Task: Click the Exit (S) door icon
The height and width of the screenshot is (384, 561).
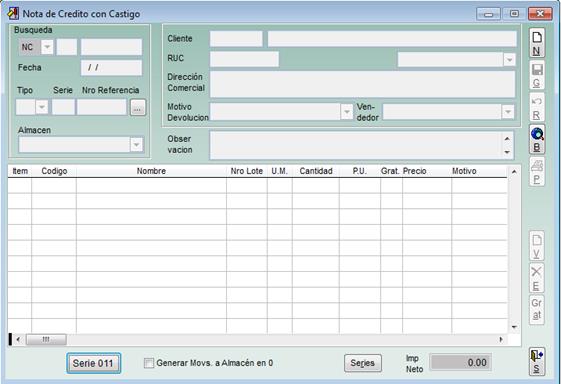Action: 537,361
